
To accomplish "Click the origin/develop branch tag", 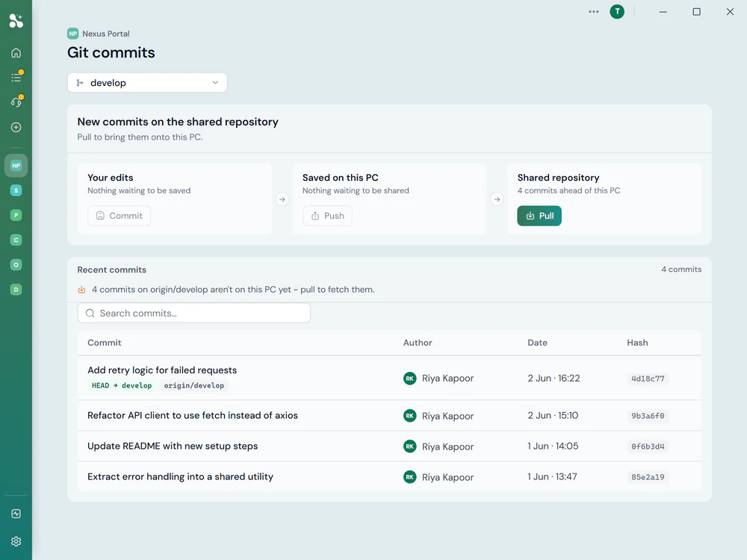I will tap(194, 386).
